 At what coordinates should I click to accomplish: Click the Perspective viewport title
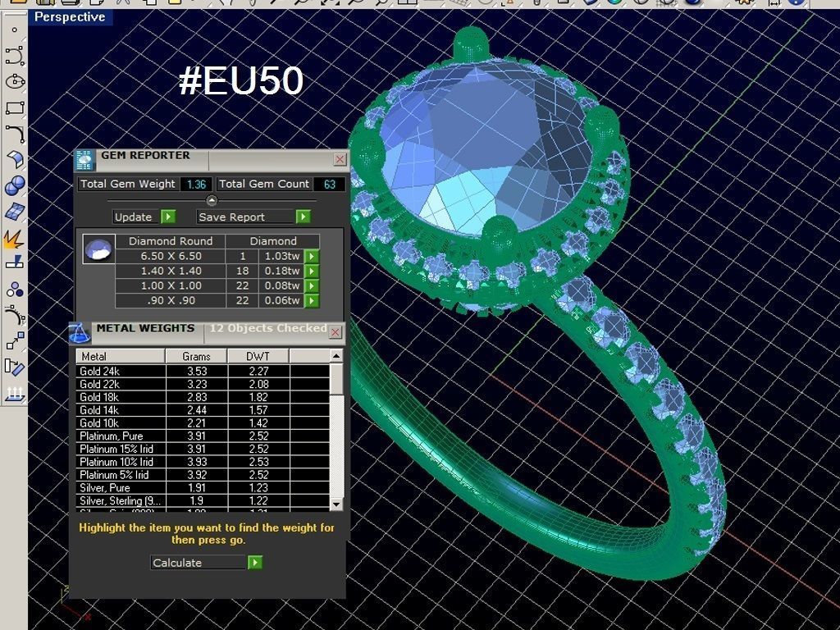(70, 17)
